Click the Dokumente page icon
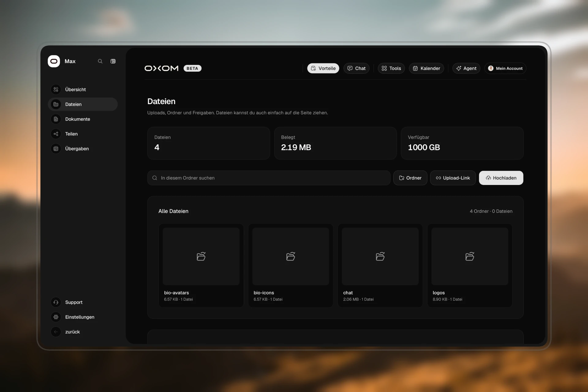 click(56, 119)
